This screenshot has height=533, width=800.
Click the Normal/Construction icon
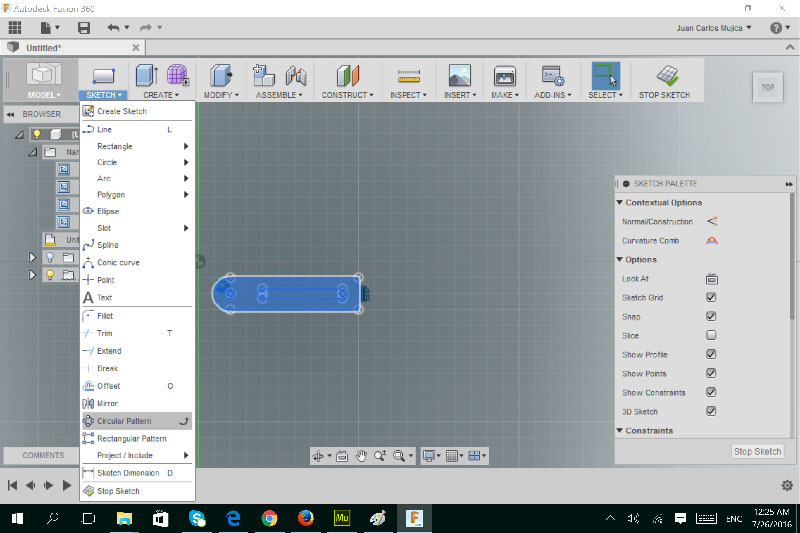click(712, 221)
